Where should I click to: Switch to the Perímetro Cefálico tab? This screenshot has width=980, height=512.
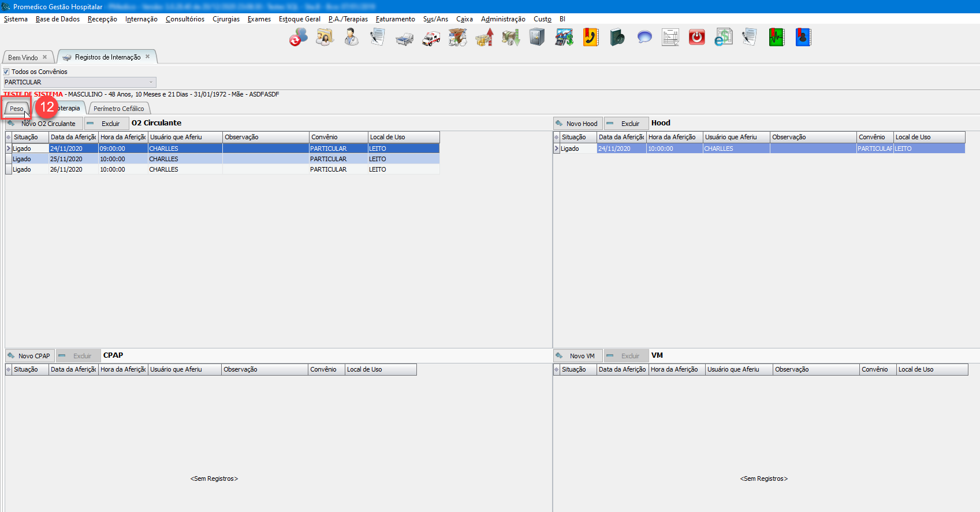pos(118,109)
